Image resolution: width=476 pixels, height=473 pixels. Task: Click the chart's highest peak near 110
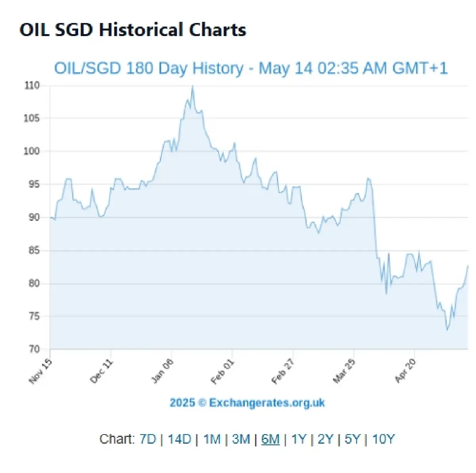193,85
